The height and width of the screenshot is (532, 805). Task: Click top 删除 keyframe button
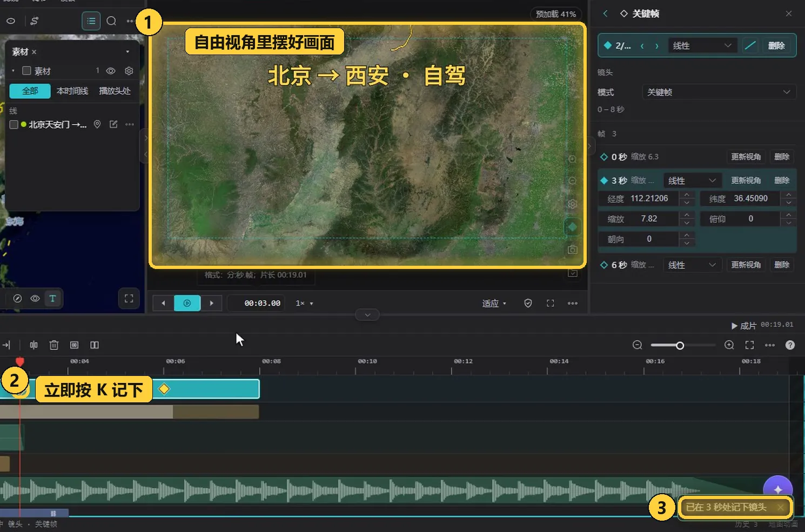click(x=776, y=45)
